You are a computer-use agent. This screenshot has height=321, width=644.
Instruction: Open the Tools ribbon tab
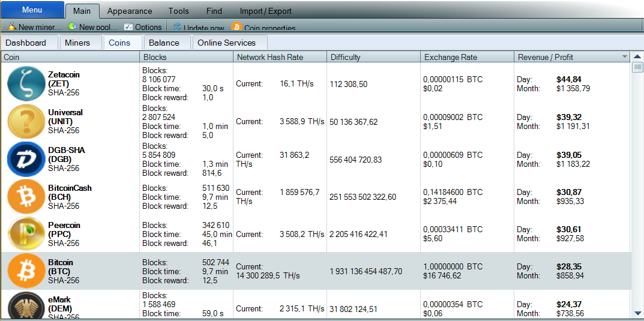click(x=179, y=11)
